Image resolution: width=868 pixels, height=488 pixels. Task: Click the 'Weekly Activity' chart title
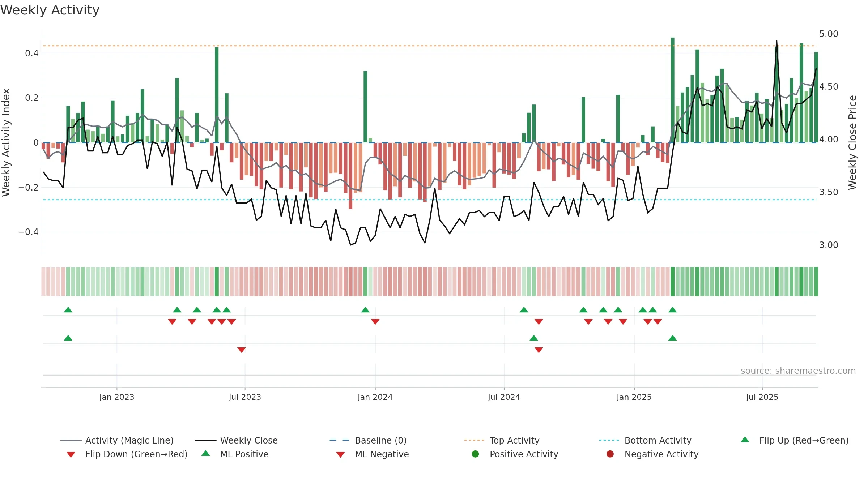50,10
